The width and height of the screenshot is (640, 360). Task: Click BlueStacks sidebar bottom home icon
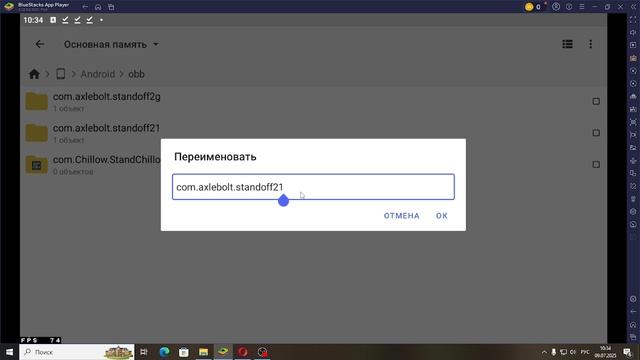pyautogui.click(x=633, y=325)
